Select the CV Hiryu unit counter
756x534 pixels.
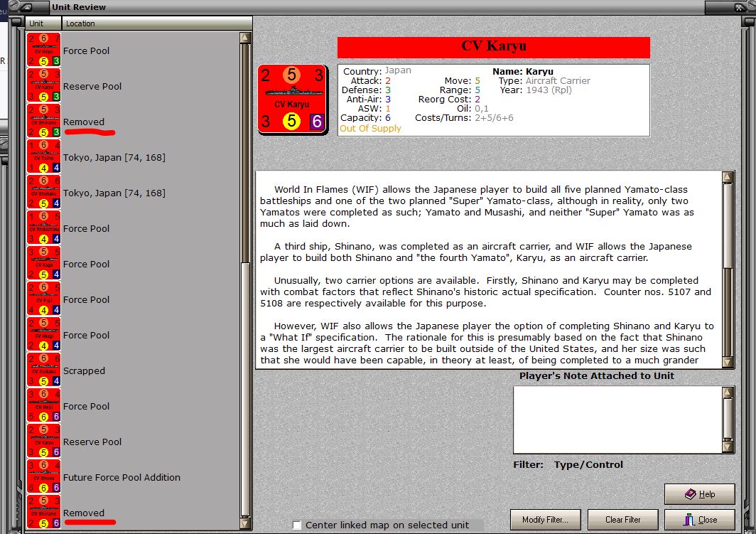point(44,50)
